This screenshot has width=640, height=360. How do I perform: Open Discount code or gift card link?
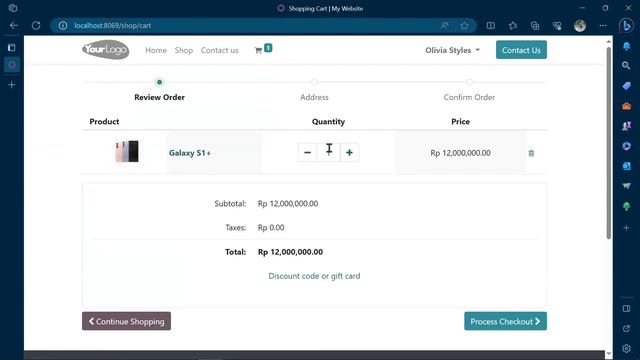coord(314,276)
